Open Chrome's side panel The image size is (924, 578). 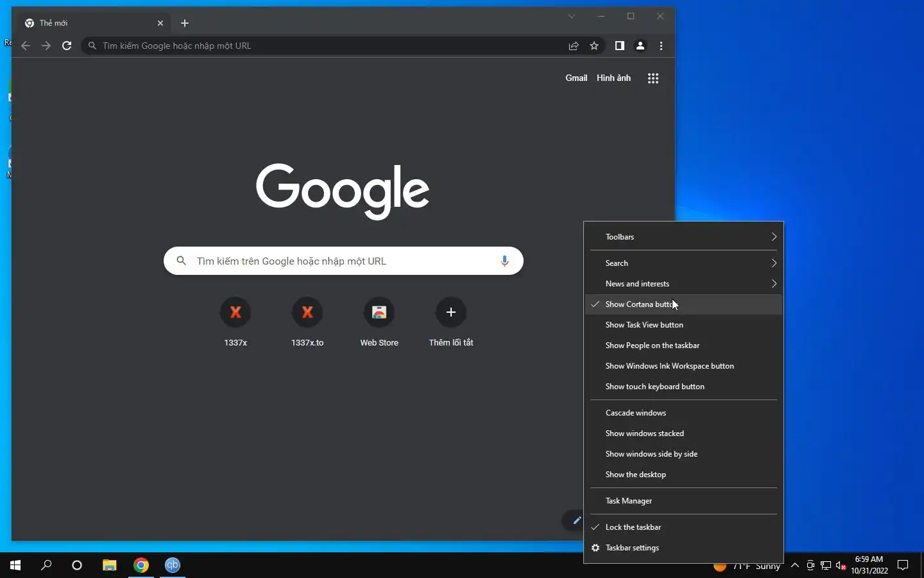coord(619,46)
